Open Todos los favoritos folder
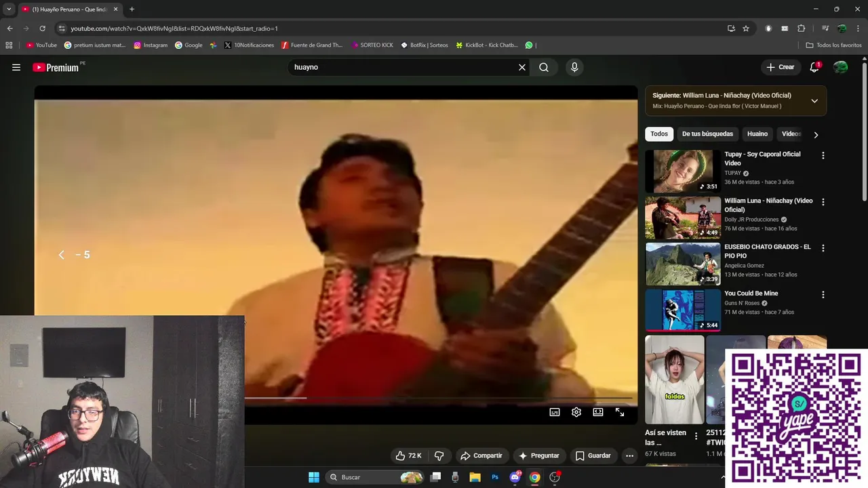 click(x=833, y=45)
